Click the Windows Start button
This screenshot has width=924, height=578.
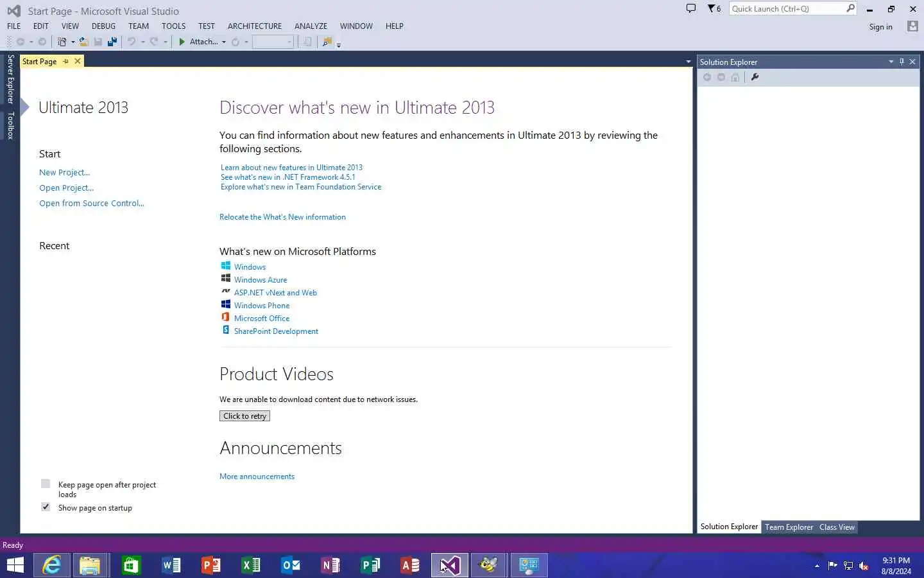[x=15, y=565]
